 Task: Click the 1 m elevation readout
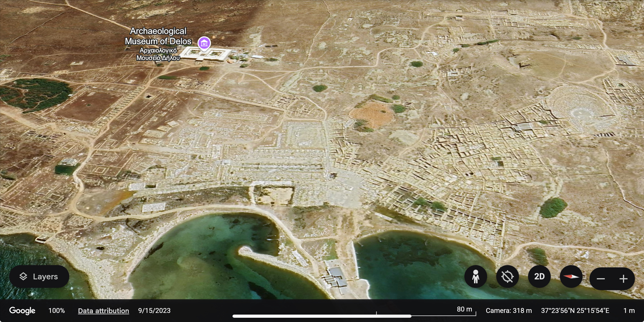coord(629,311)
